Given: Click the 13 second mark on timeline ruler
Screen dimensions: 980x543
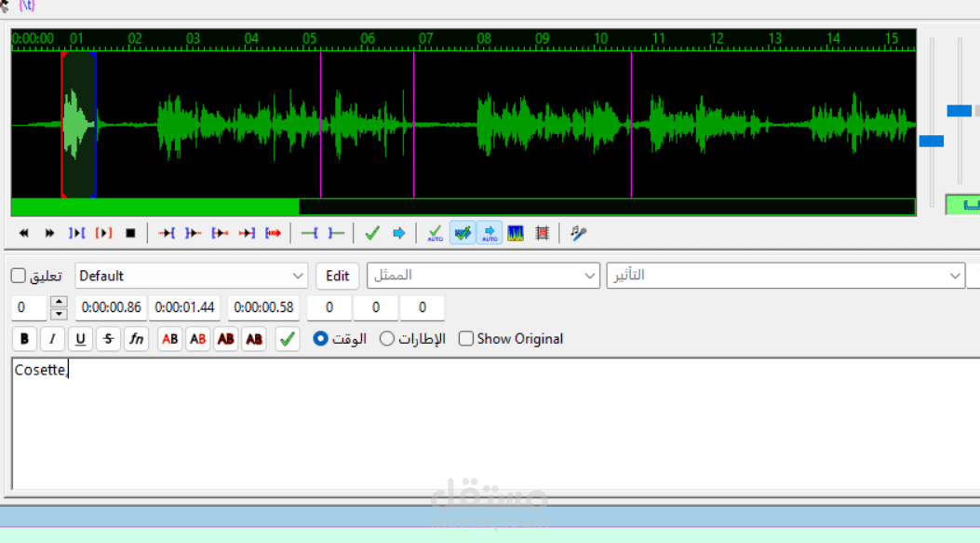Looking at the screenshot, I should 775,39.
